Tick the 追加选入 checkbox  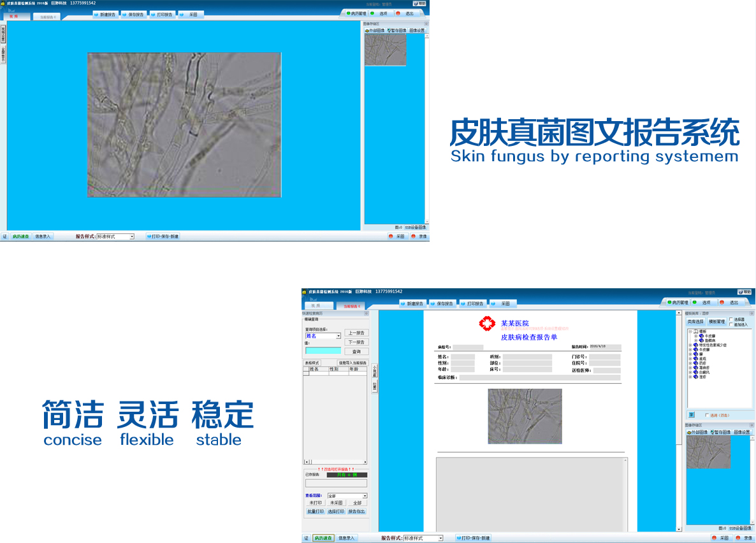click(x=731, y=324)
